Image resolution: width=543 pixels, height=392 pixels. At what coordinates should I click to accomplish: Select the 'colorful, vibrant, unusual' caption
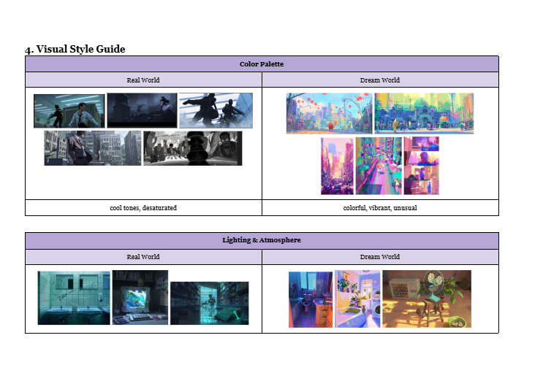click(x=380, y=208)
